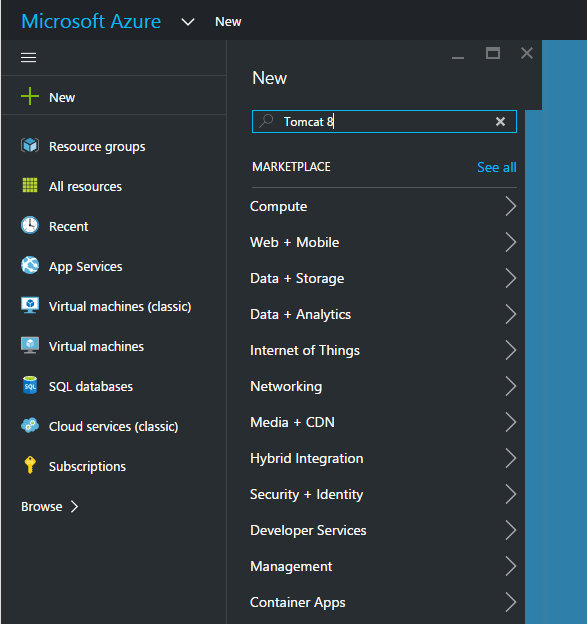Expand the Compute category chevron
This screenshot has height=624, width=587.
[511, 206]
